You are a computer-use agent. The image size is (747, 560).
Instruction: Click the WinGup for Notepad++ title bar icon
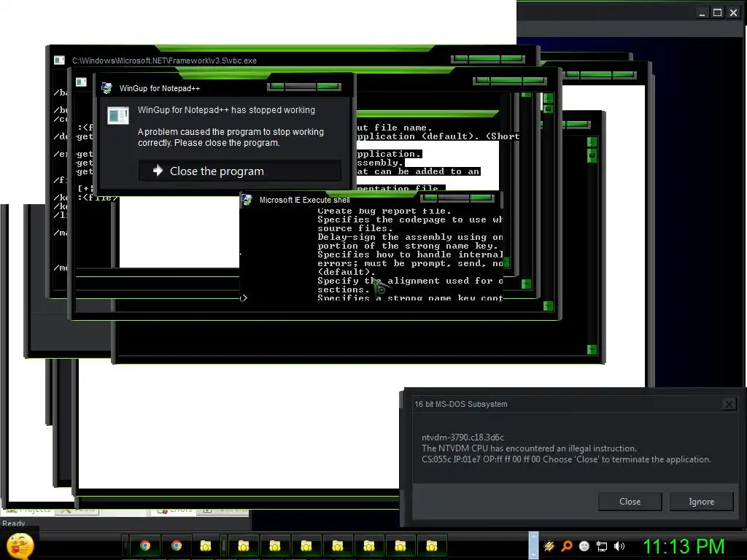107,88
